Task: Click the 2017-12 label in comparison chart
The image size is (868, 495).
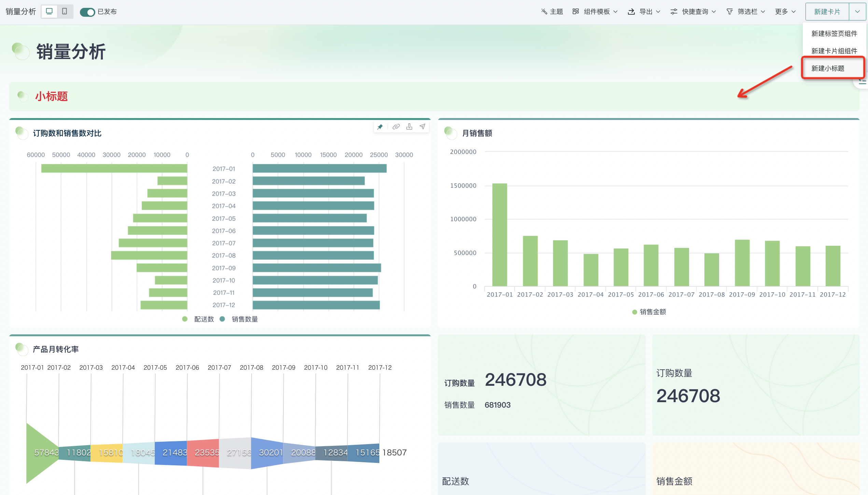Action: (224, 305)
